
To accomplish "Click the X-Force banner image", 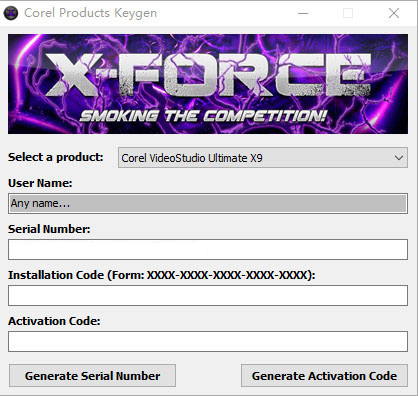I will point(208,84).
